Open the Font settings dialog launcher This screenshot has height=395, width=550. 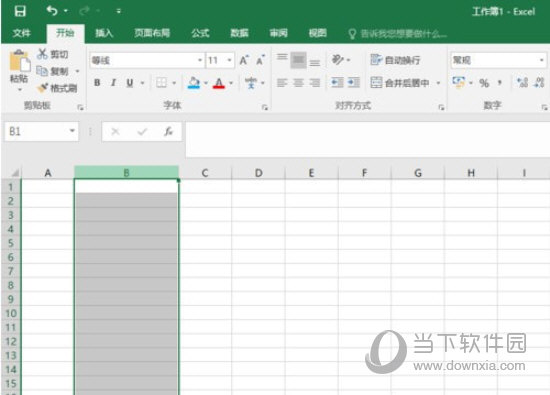[x=265, y=107]
